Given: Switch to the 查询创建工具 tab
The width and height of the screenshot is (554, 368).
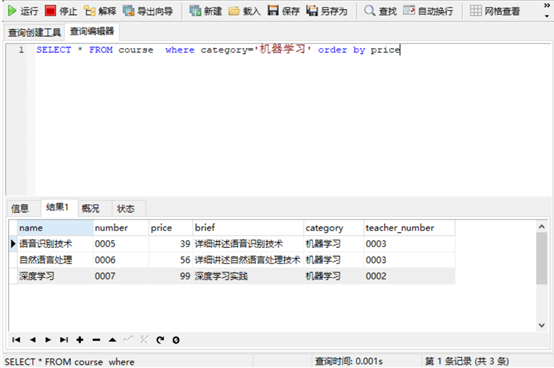Looking at the screenshot, I should [34, 32].
